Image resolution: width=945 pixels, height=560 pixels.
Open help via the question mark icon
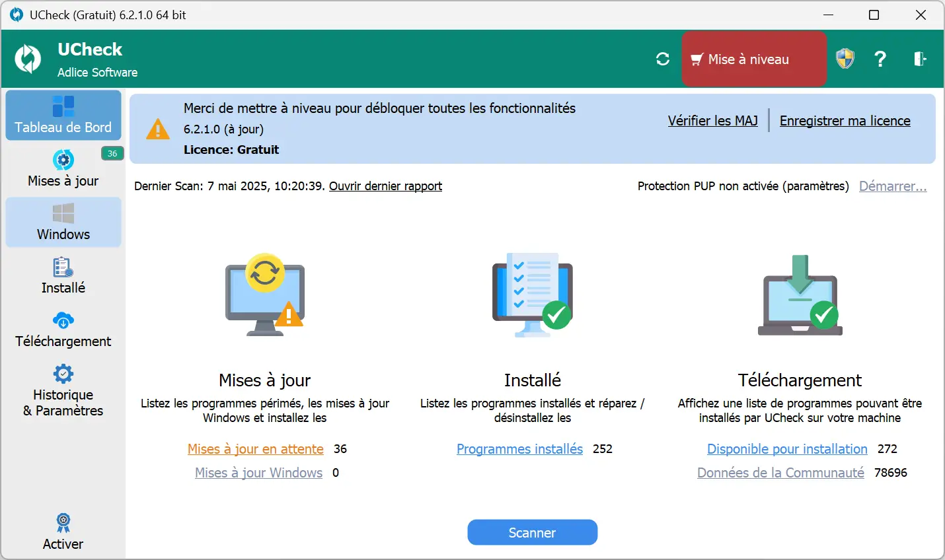point(880,59)
